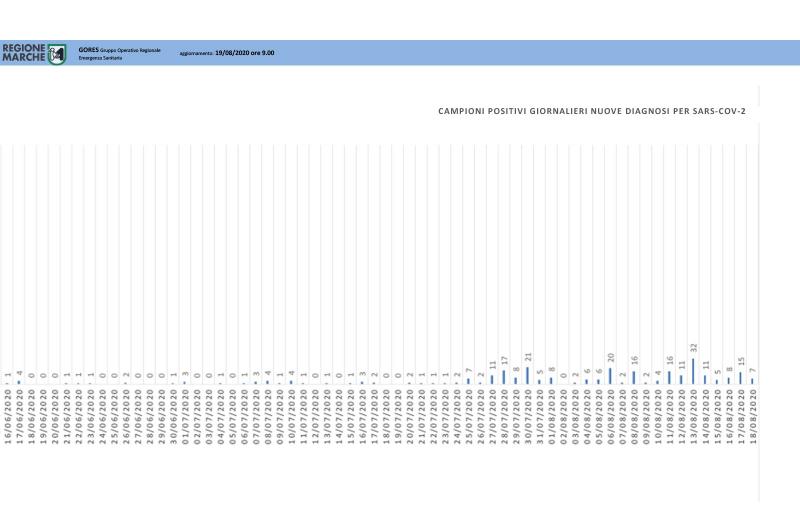Select the 13/08/2020 date axis label
The image size is (800, 516).
[x=693, y=415]
